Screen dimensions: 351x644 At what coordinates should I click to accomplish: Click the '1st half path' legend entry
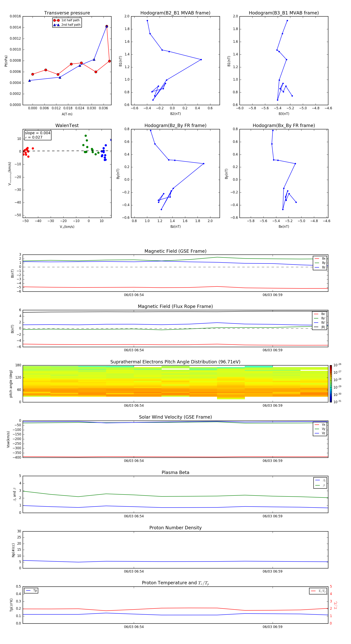[67, 20]
